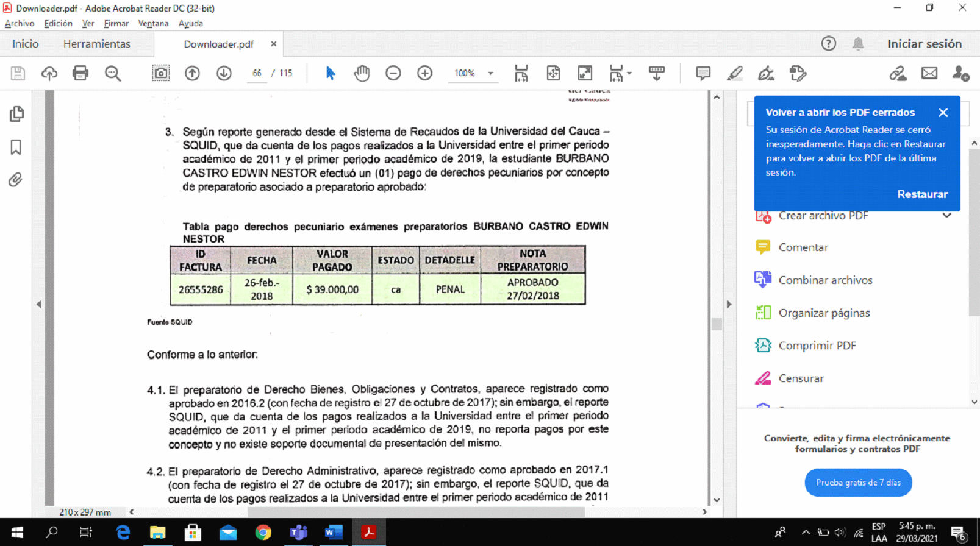Select the Hand pan tool
The image size is (980, 546).
point(362,73)
